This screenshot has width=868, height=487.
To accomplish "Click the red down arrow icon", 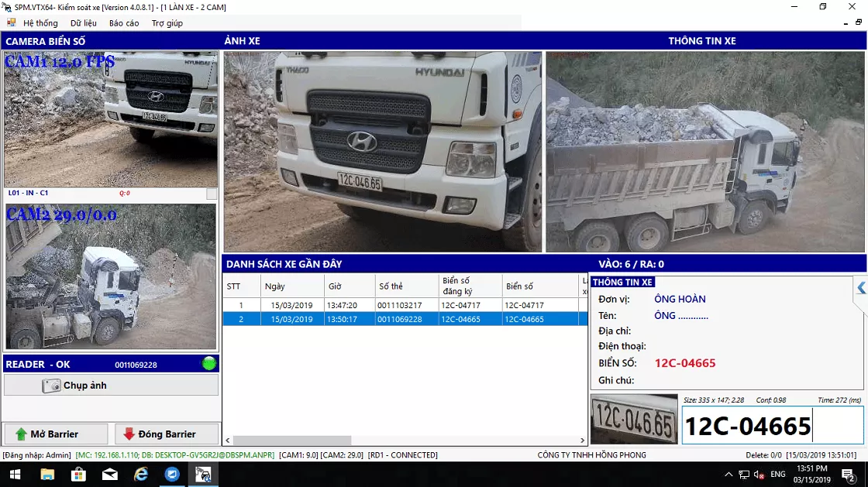I will coord(129,434).
